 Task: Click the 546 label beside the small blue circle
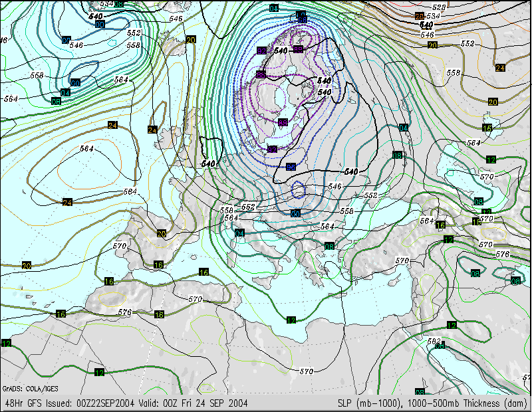pyautogui.click(x=334, y=187)
